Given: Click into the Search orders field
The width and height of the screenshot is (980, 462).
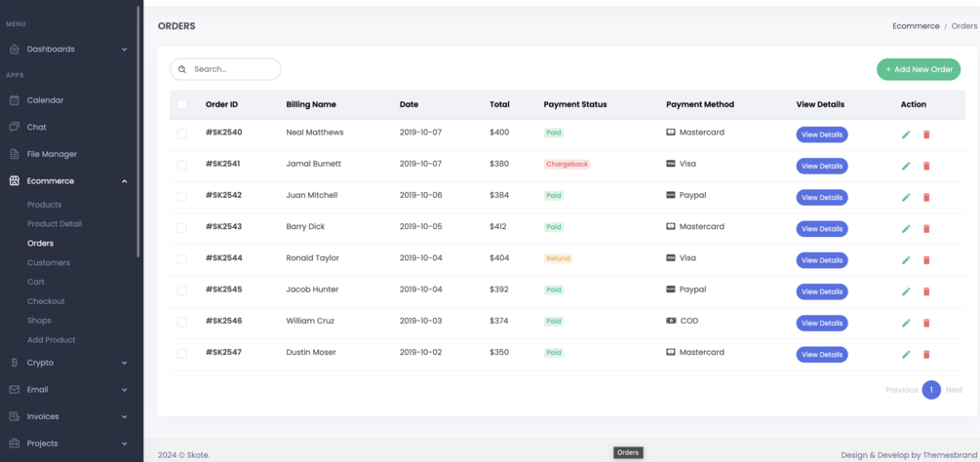Looking at the screenshot, I should (225, 69).
